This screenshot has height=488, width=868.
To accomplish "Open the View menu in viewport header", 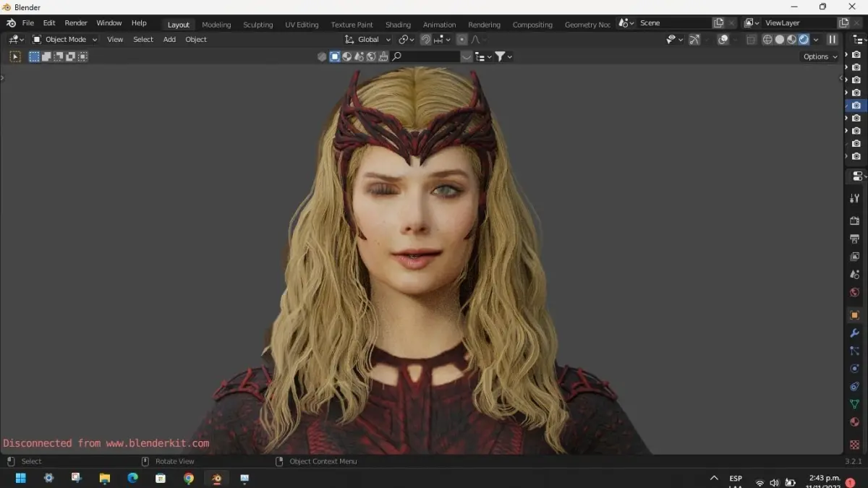I will pos(115,40).
